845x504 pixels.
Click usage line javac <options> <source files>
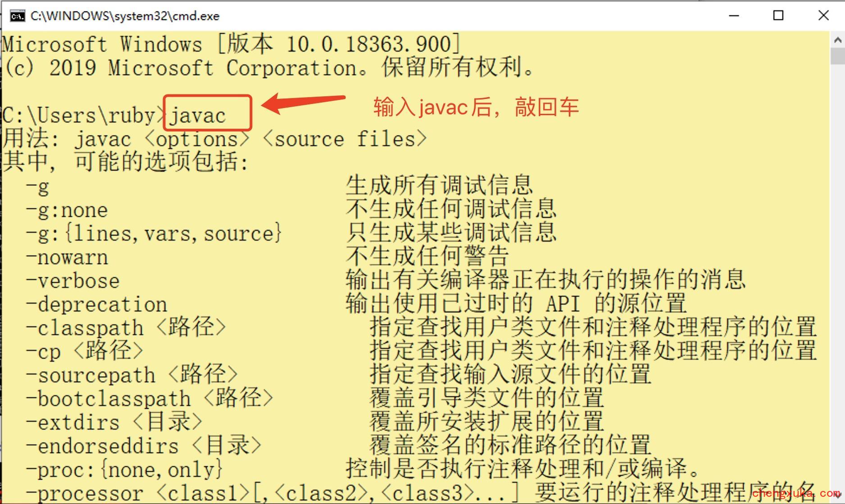[214, 139]
